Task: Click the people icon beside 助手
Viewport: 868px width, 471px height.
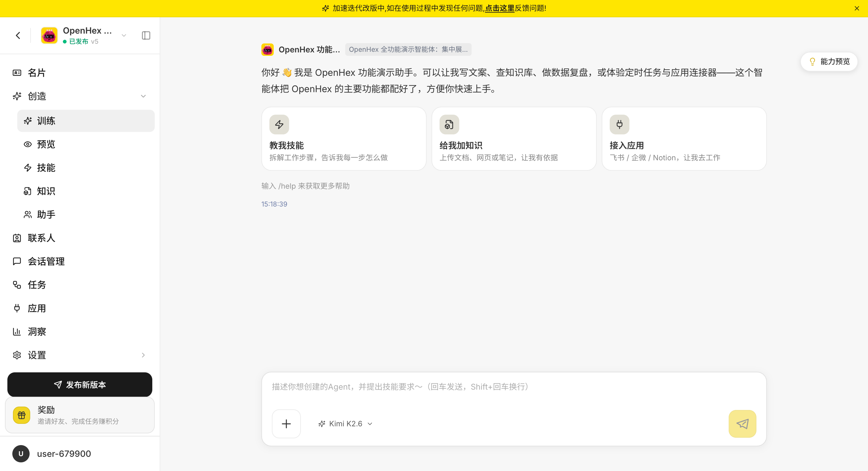Action: pyautogui.click(x=28, y=215)
